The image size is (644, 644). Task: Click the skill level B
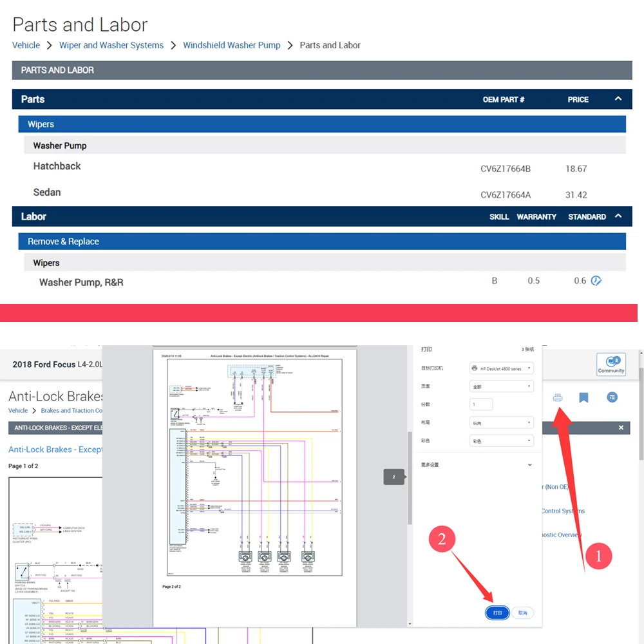pyautogui.click(x=495, y=281)
